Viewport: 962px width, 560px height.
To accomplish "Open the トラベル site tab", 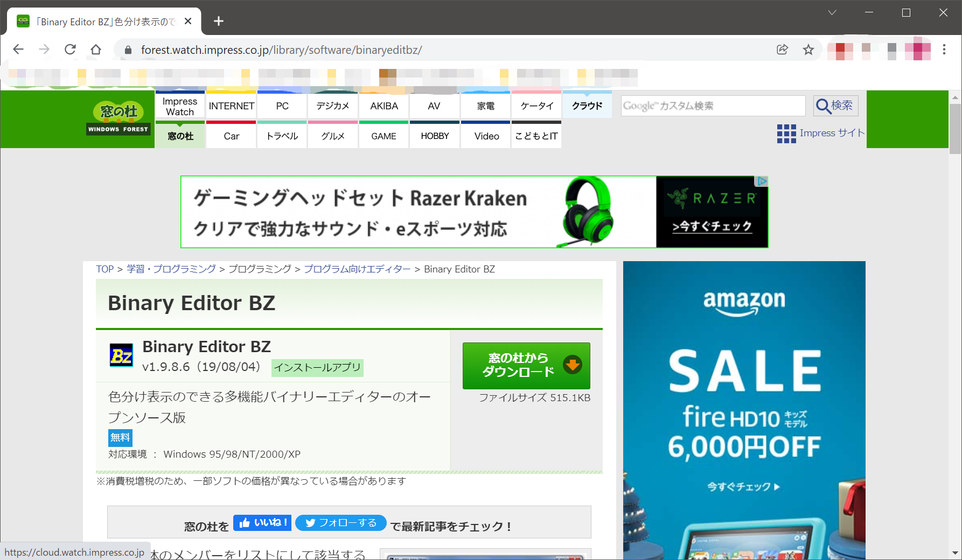I will tap(282, 136).
